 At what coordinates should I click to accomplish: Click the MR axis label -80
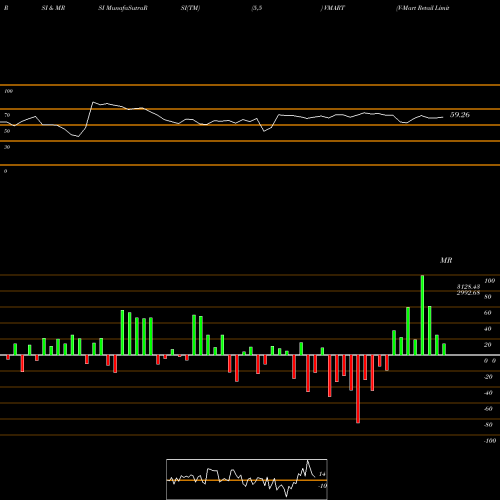coord(488,425)
